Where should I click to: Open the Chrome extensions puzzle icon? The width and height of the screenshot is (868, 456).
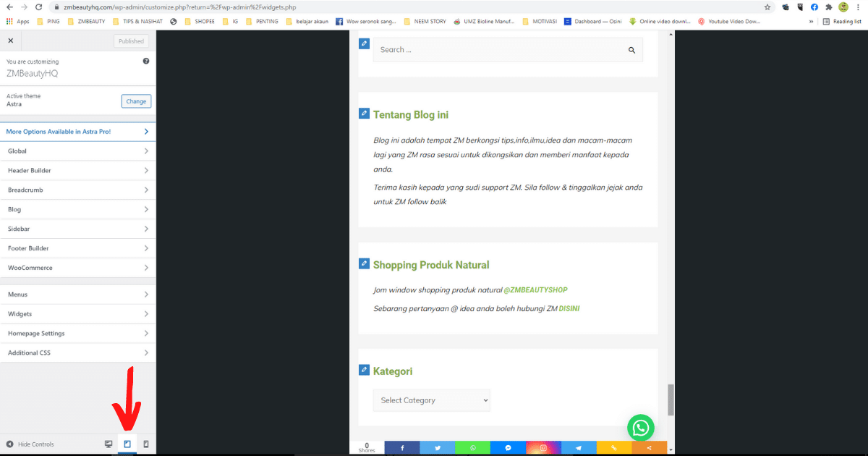[x=828, y=7]
